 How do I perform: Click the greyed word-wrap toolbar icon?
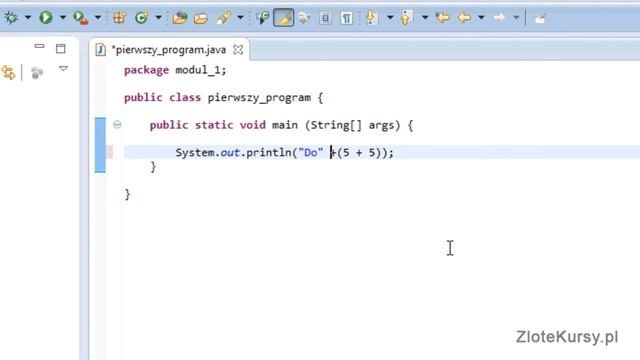304,18
